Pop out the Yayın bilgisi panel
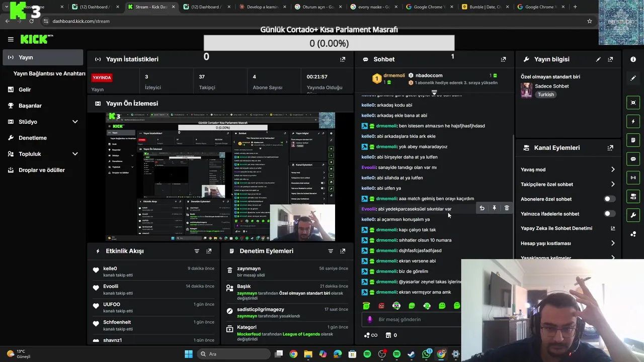 coord(610,59)
